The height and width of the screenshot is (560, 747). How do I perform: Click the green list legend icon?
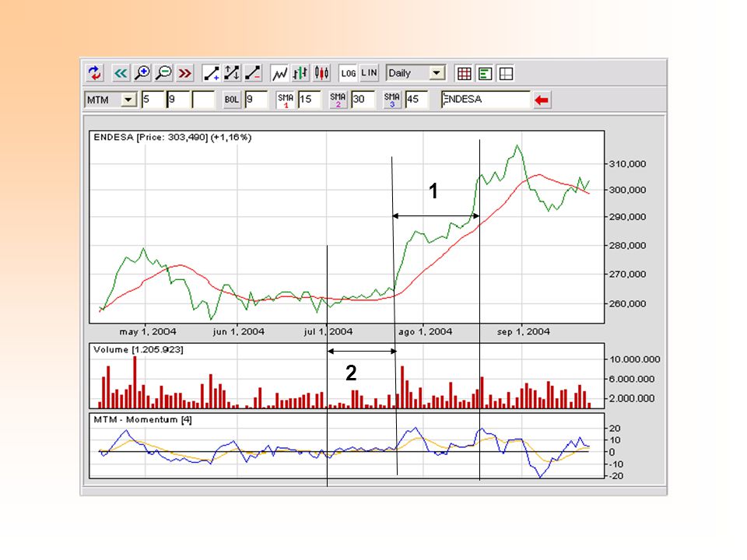[x=485, y=73]
